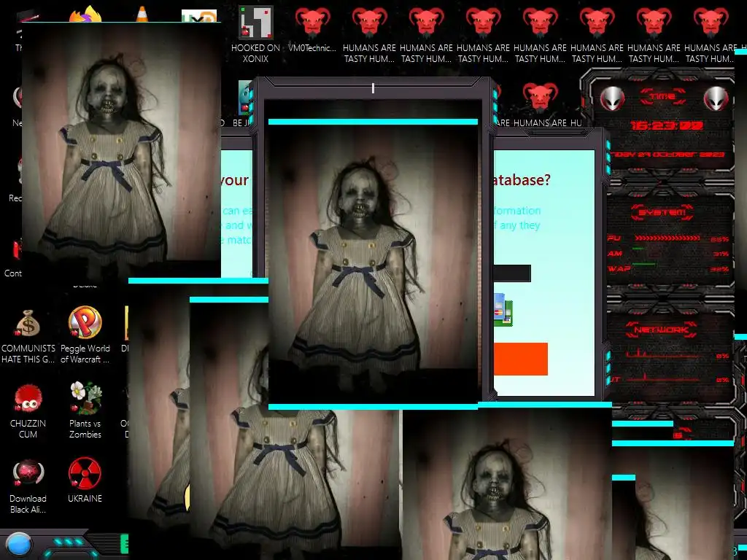747x560 pixels.
Task: Click the October date line in the widget
Action: tap(668, 155)
